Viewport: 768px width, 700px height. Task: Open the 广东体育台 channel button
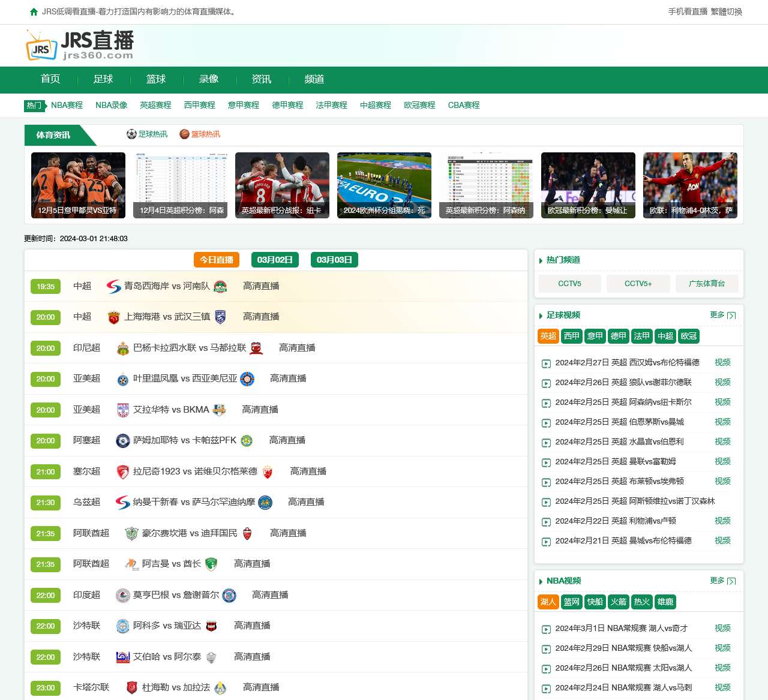click(707, 284)
